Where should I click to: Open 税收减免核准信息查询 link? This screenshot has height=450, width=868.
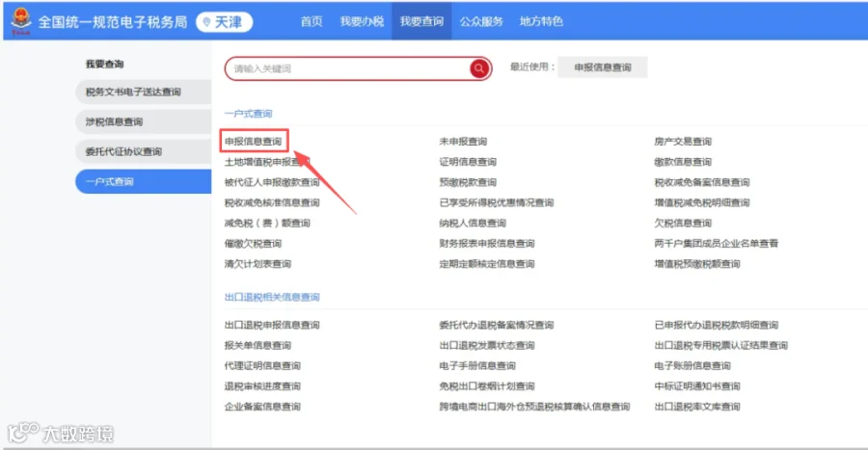(x=272, y=203)
